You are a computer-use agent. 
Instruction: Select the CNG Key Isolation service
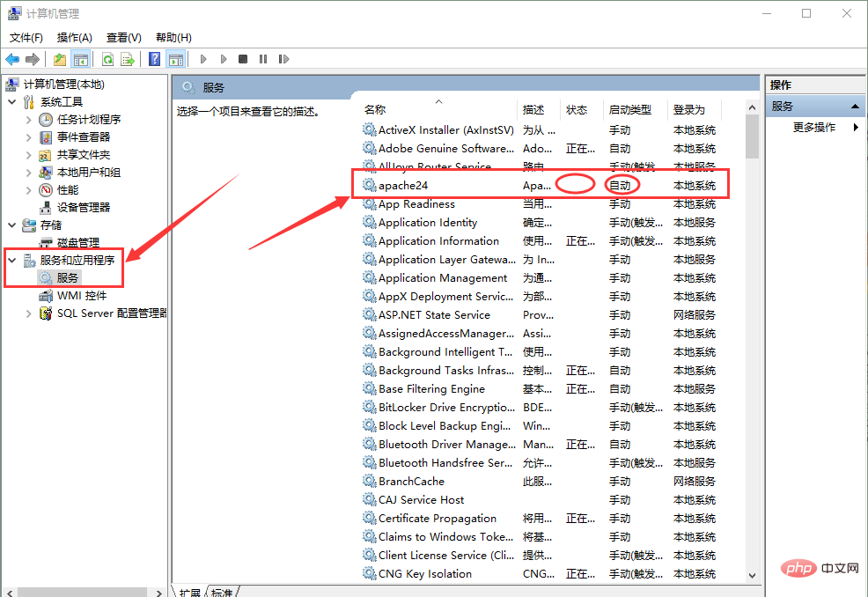click(x=540, y=574)
